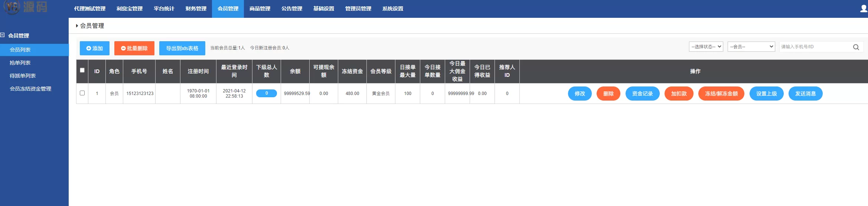Open the 会员 role dropdown
The image size is (868, 206).
point(751,47)
